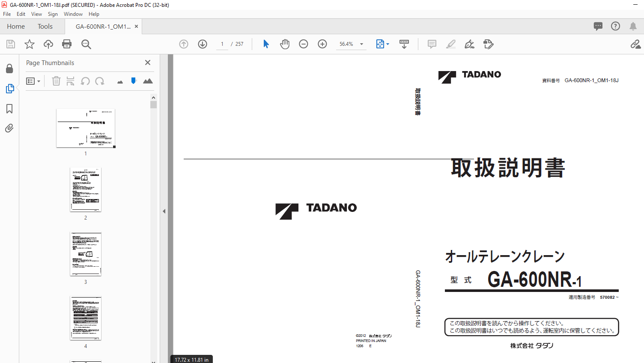644x363 pixels.
Task: Open thumbnail options menu dropdown
Action: click(33, 81)
